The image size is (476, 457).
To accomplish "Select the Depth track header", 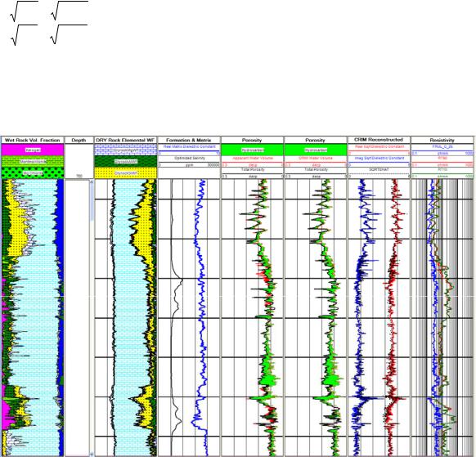I will (x=79, y=140).
